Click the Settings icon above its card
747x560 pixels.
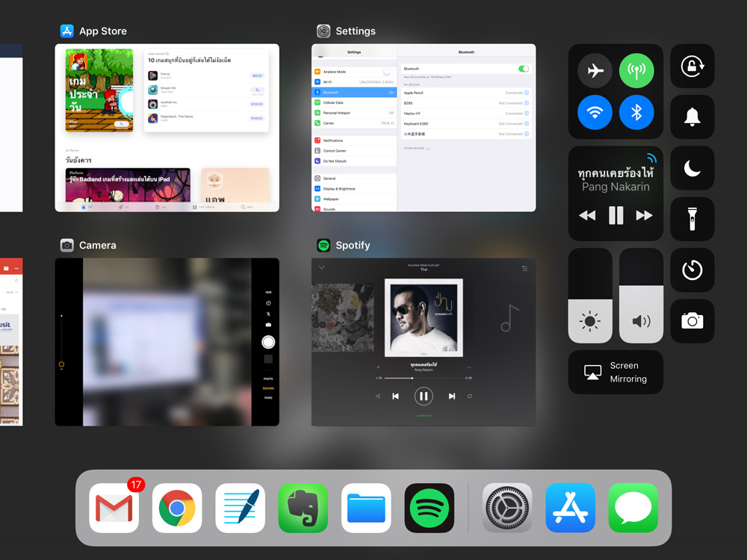pos(323,31)
